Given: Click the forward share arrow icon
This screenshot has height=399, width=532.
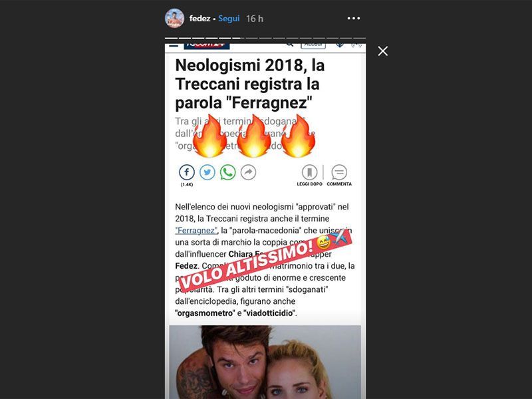Looking at the screenshot, I should 248,172.
